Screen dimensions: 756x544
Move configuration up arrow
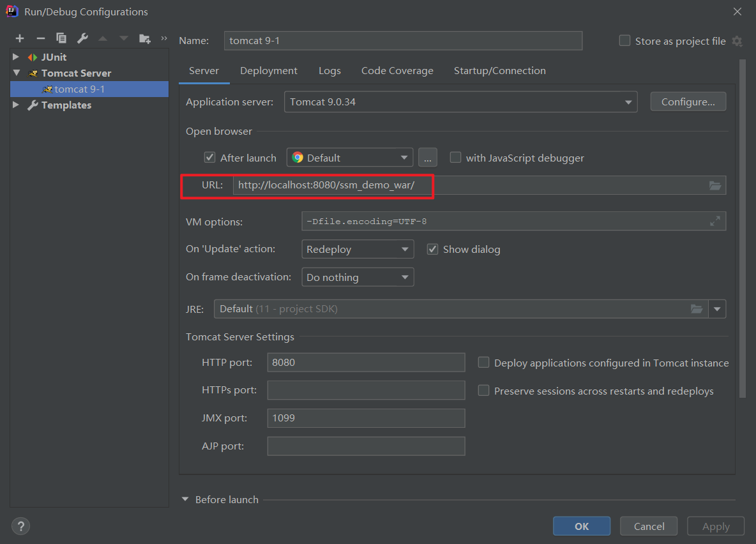pyautogui.click(x=103, y=38)
